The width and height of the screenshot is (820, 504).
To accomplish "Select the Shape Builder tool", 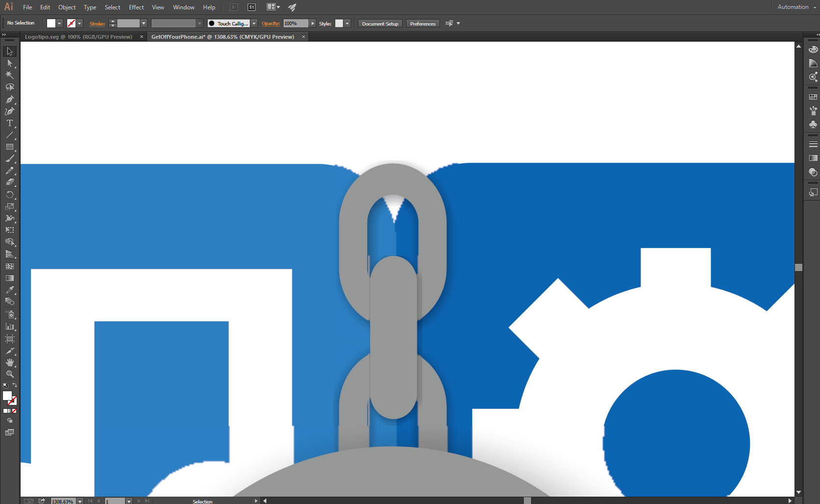I will click(10, 242).
